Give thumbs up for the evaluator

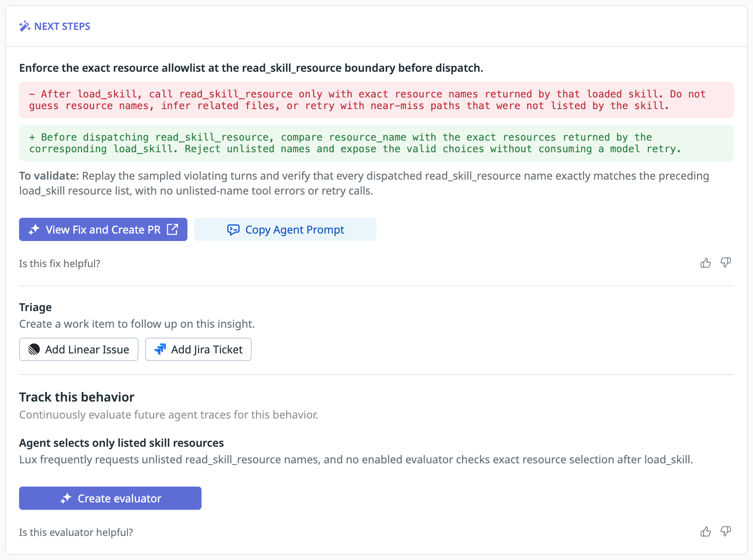pos(705,532)
